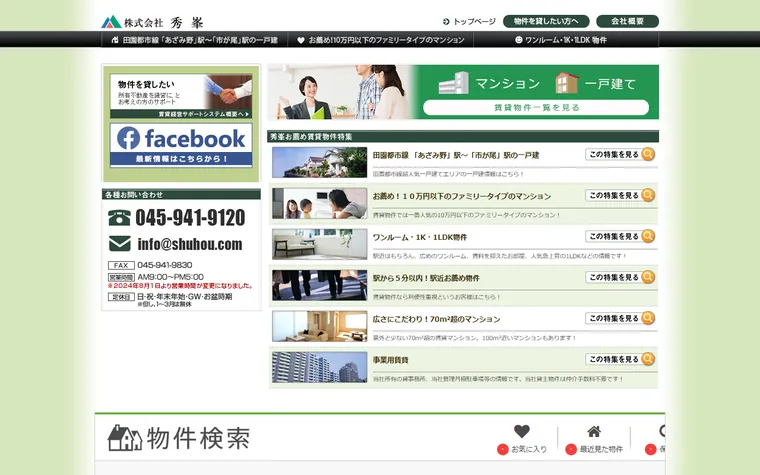760x475 pixels.
Task: Click the 株式会社 秀峯 company logo
Action: click(152, 22)
